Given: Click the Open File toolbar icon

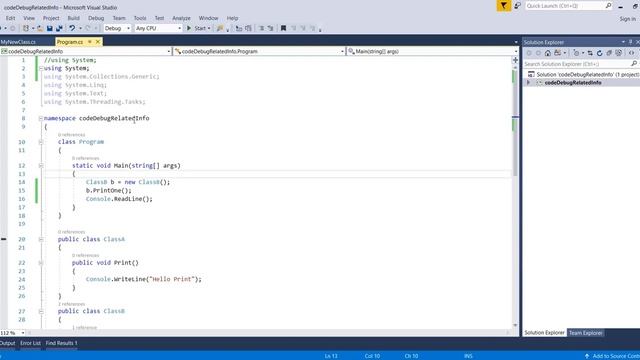Looking at the screenshot, I should pyautogui.click(x=40, y=29).
